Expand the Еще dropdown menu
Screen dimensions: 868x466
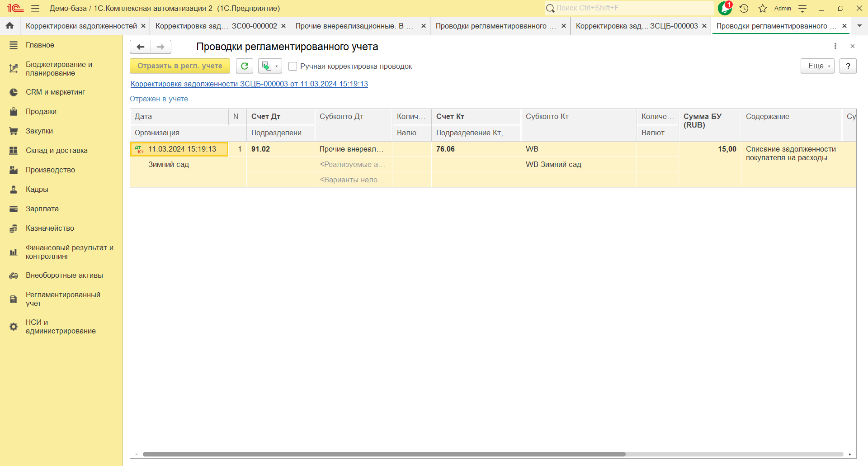click(817, 66)
